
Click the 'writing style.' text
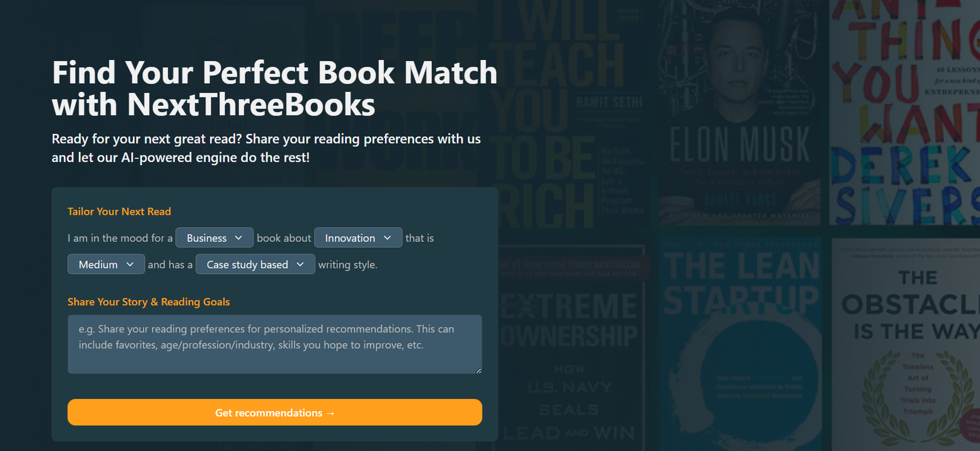pos(347,265)
